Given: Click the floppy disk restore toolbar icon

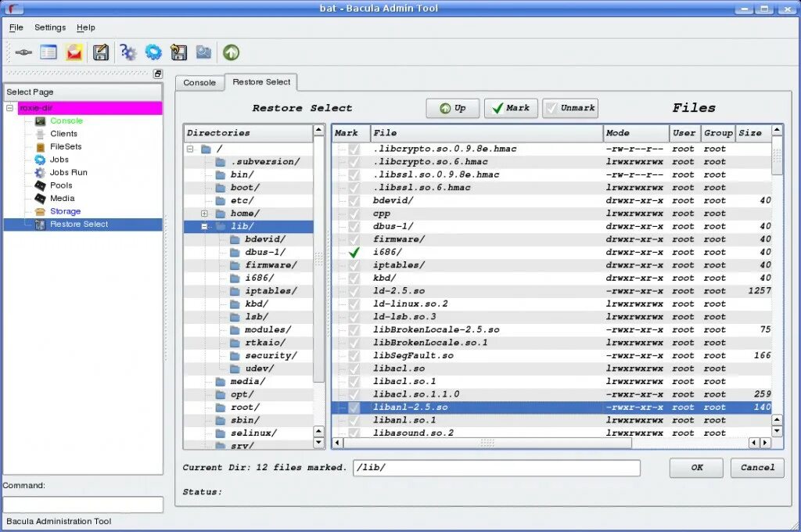Looking at the screenshot, I should (178, 52).
